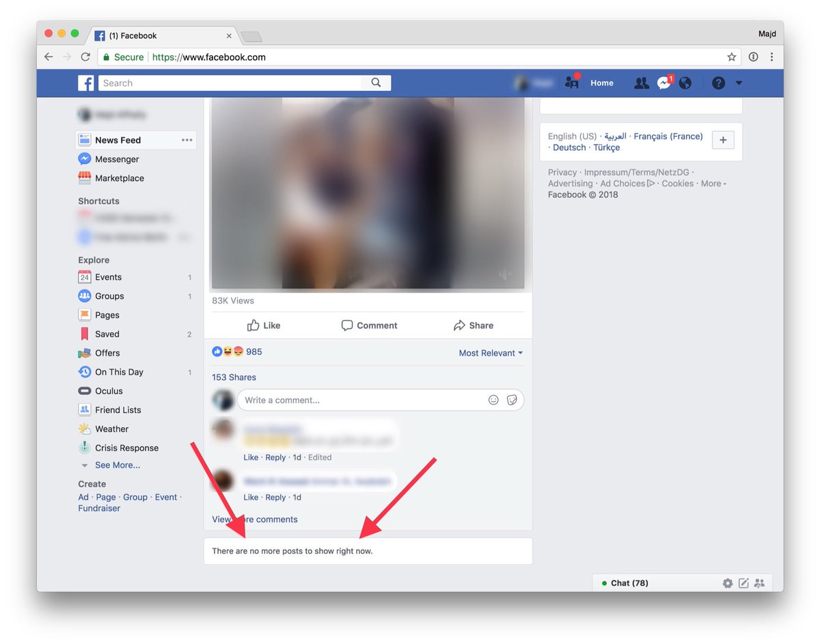Viewport: 820px width, 644px height.
Task: Click the Facebook logo in the blue header
Action: click(85, 83)
